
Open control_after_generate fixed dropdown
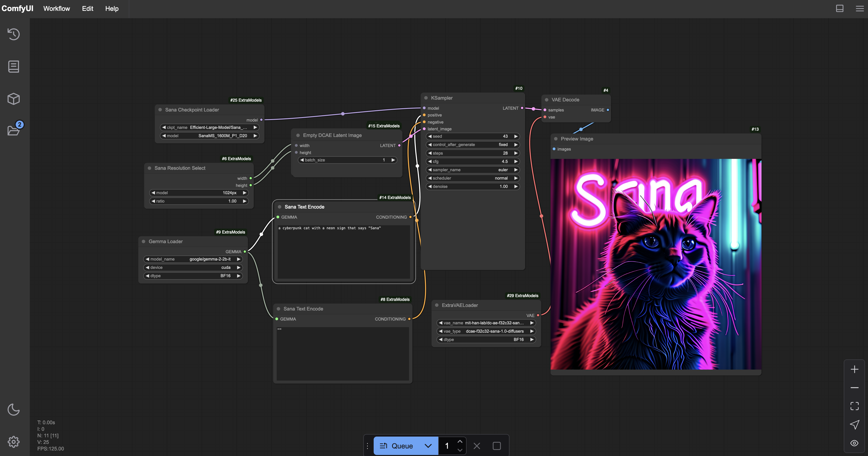[x=473, y=145]
